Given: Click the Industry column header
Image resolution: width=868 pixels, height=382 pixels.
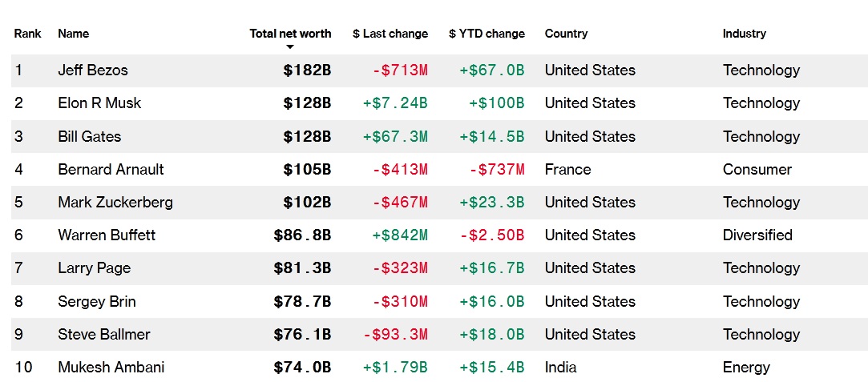Looking at the screenshot, I should coord(744,34).
